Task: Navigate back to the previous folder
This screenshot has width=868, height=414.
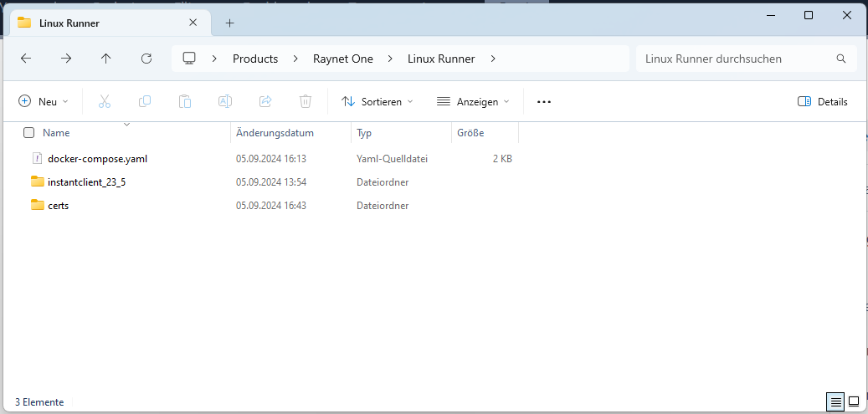Action: click(x=26, y=59)
